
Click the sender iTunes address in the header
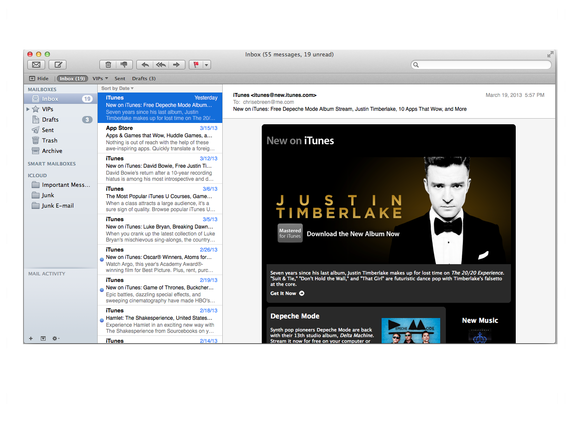tap(274, 95)
